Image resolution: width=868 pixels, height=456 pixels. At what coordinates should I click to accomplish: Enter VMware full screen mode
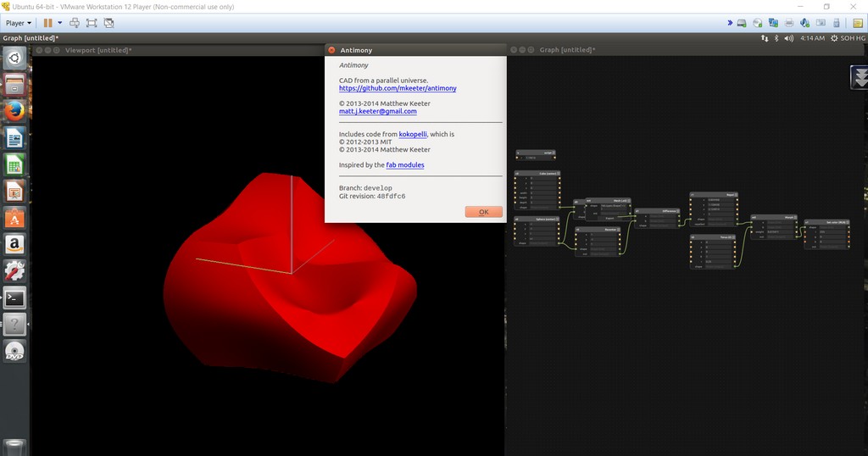pos(92,23)
